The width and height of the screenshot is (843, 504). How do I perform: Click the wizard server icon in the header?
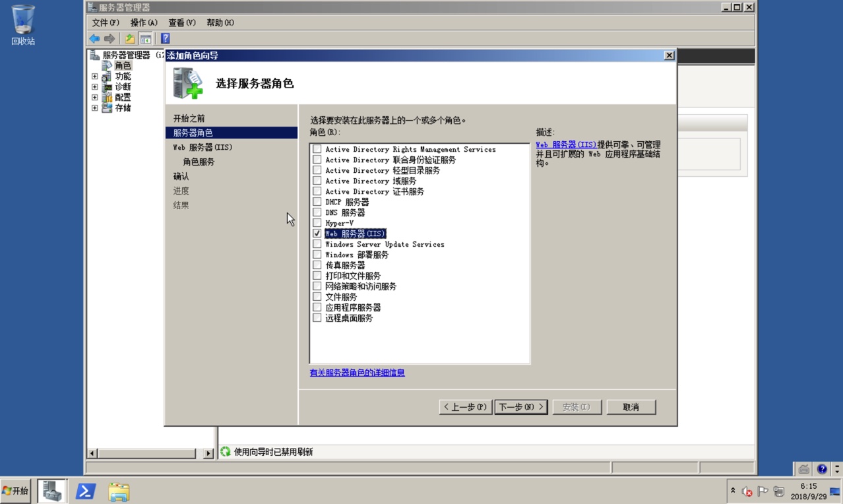click(x=187, y=83)
